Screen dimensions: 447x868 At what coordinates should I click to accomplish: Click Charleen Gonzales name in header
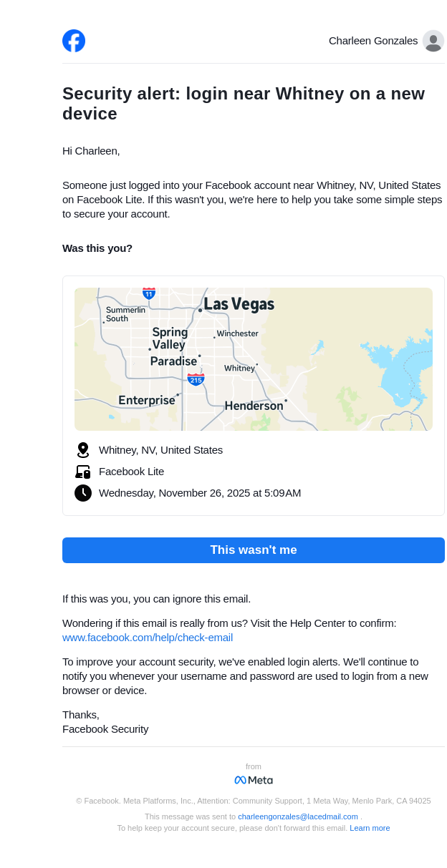coord(372,41)
